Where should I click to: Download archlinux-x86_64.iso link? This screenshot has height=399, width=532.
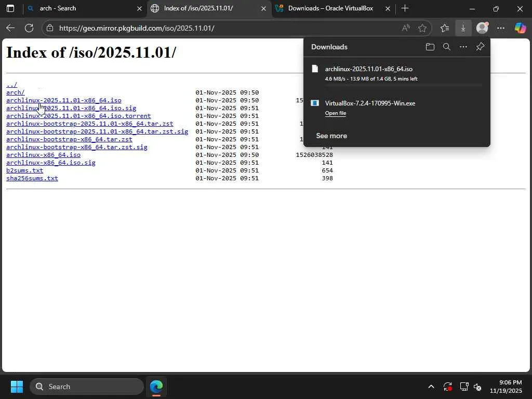[x=44, y=155]
